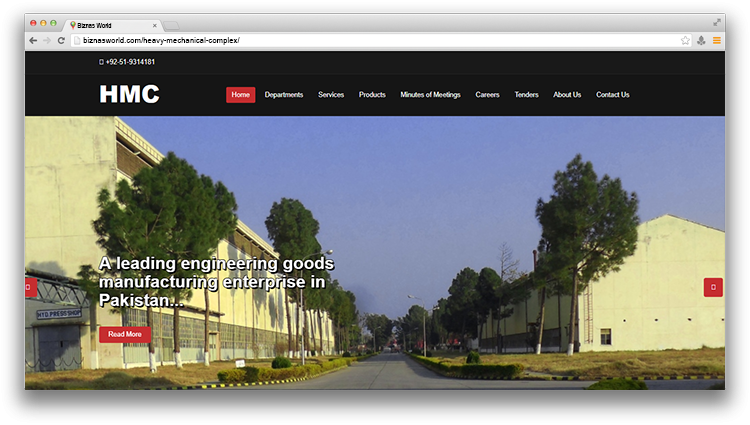Open Minutes of Meetings page
This screenshot has height=425, width=750.
[x=430, y=95]
